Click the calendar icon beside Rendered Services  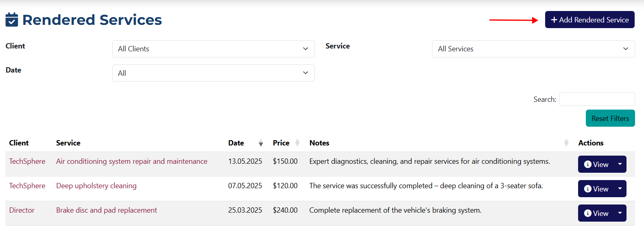coord(12,20)
